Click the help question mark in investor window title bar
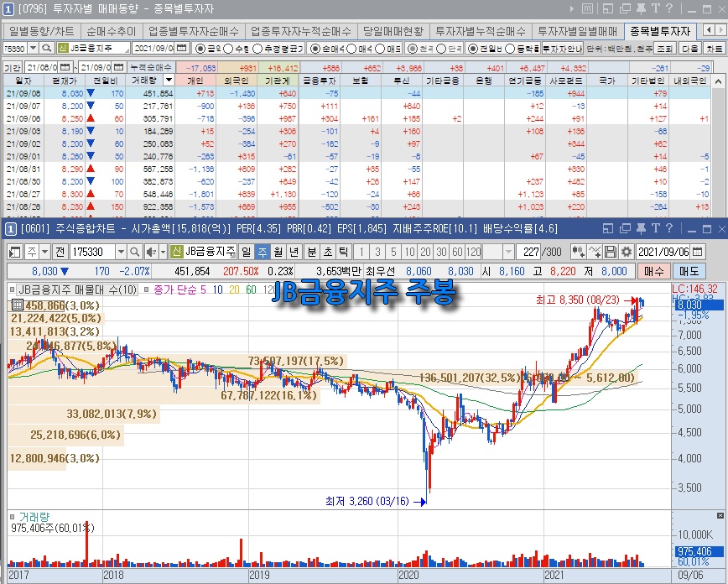This screenshot has height=584, width=728. point(669,8)
